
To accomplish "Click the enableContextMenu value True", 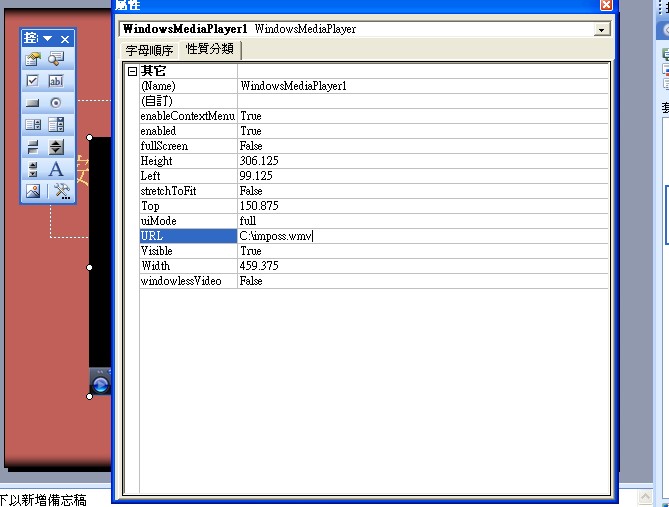I will 251,116.
